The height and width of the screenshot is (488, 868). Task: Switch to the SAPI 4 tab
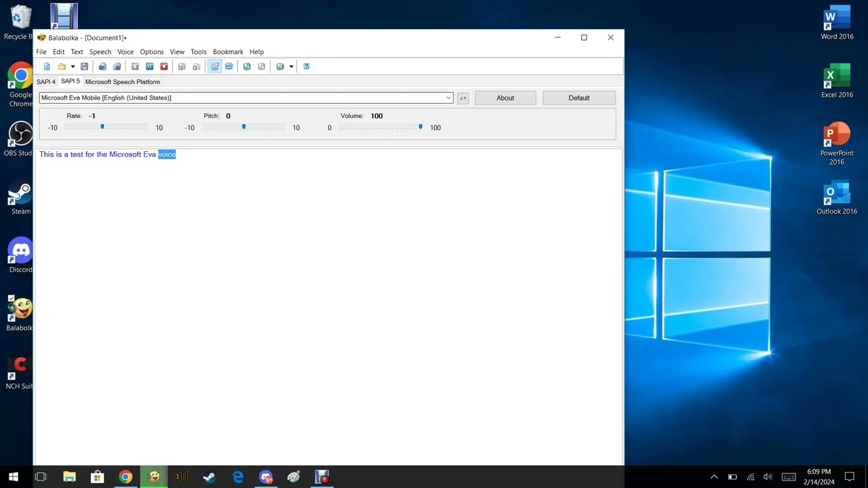[46, 82]
